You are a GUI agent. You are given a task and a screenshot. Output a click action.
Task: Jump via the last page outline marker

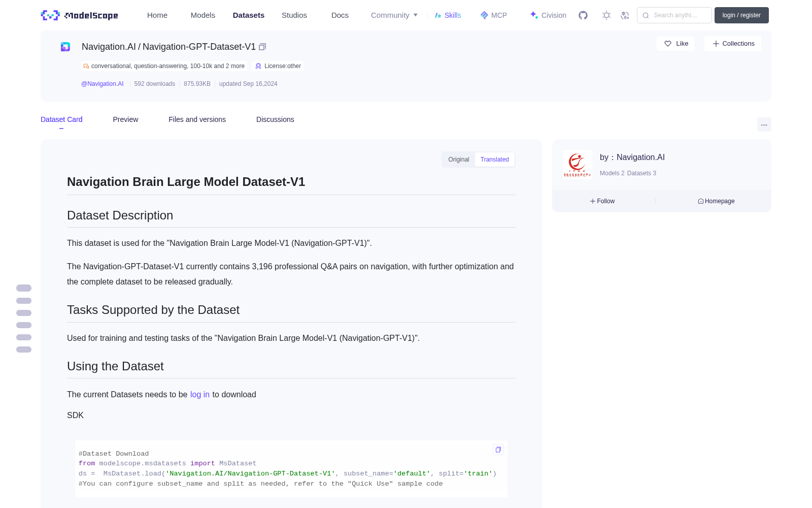pyautogui.click(x=24, y=350)
